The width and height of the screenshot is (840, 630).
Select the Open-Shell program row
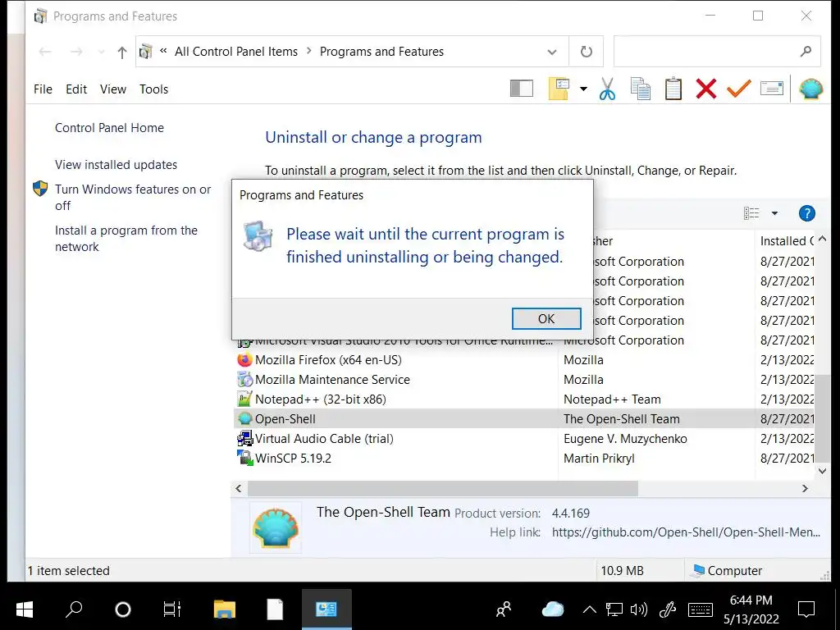click(525, 418)
